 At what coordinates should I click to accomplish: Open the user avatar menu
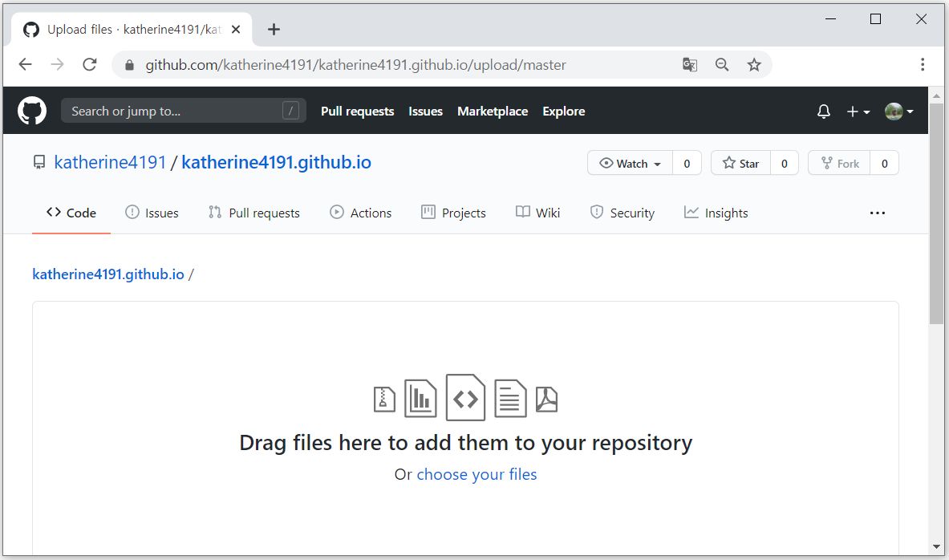[x=898, y=112]
